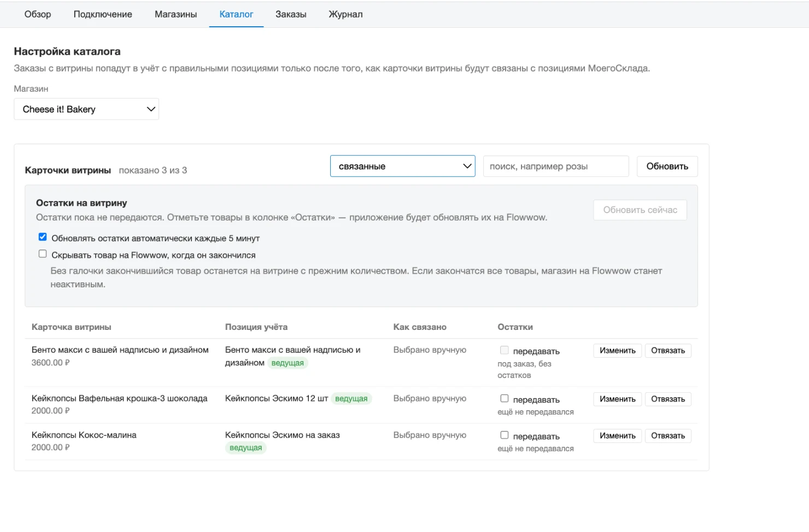Click the 'Как связано' column header
This screenshot has width=809, height=532.
420,327
